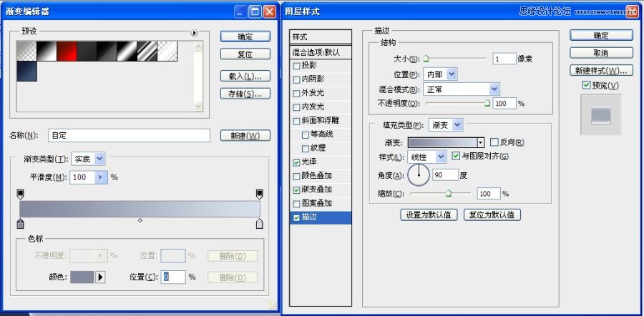The height and width of the screenshot is (316, 644).
Task: Click the color stop 位置(C) input field
Action: point(173,277)
